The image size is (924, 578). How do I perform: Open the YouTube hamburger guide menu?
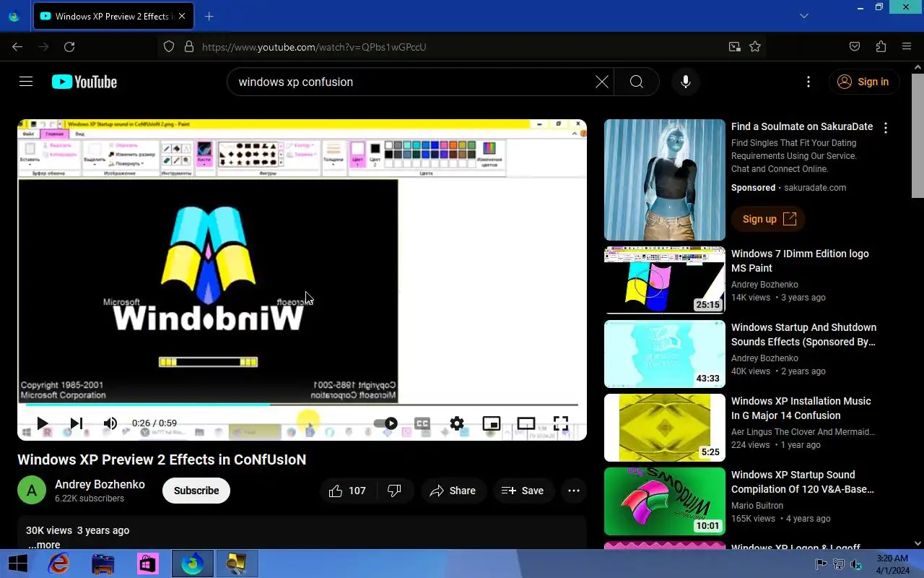pyautogui.click(x=26, y=82)
